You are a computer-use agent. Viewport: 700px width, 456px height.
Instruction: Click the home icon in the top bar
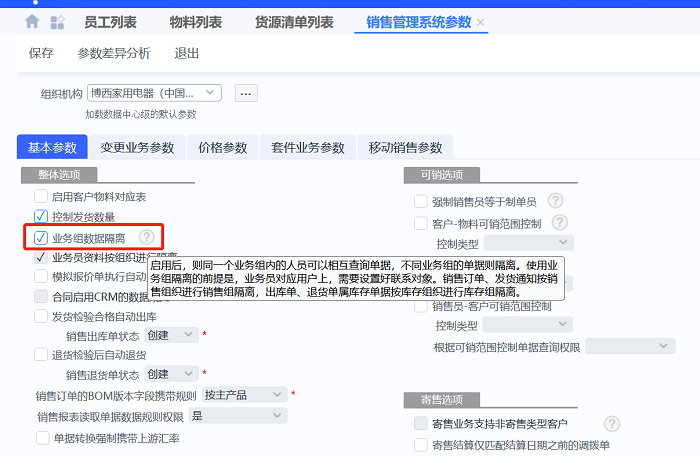click(x=32, y=21)
